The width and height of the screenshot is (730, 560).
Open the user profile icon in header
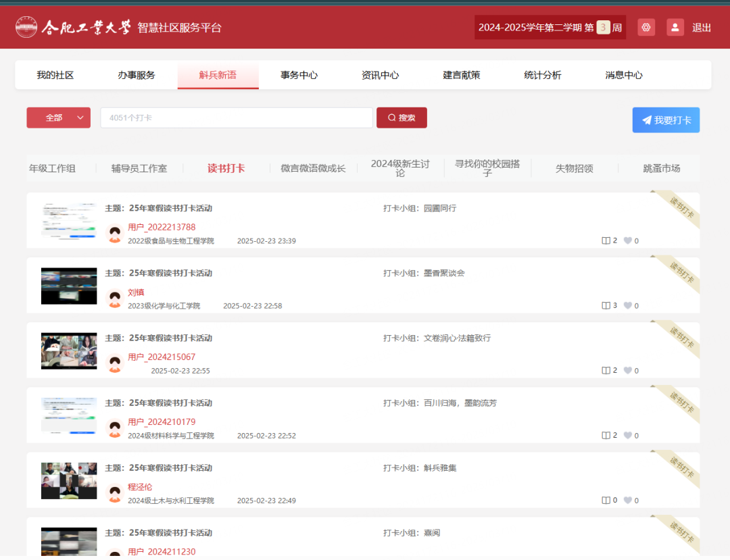pyautogui.click(x=675, y=27)
